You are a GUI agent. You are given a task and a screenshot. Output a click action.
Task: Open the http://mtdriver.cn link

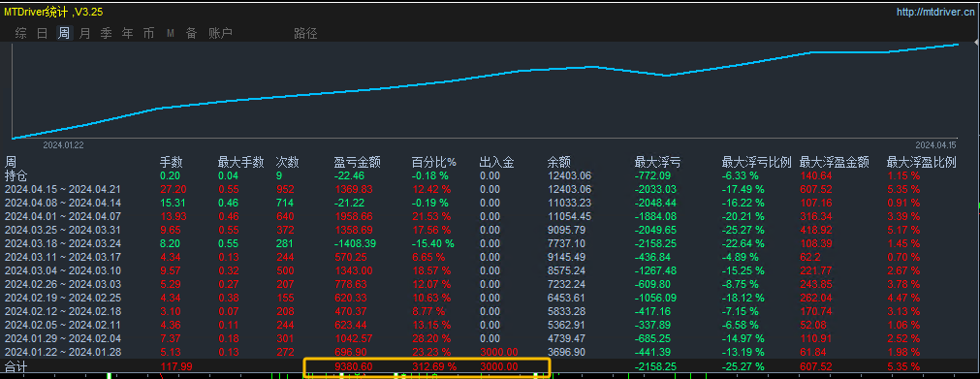935,12
